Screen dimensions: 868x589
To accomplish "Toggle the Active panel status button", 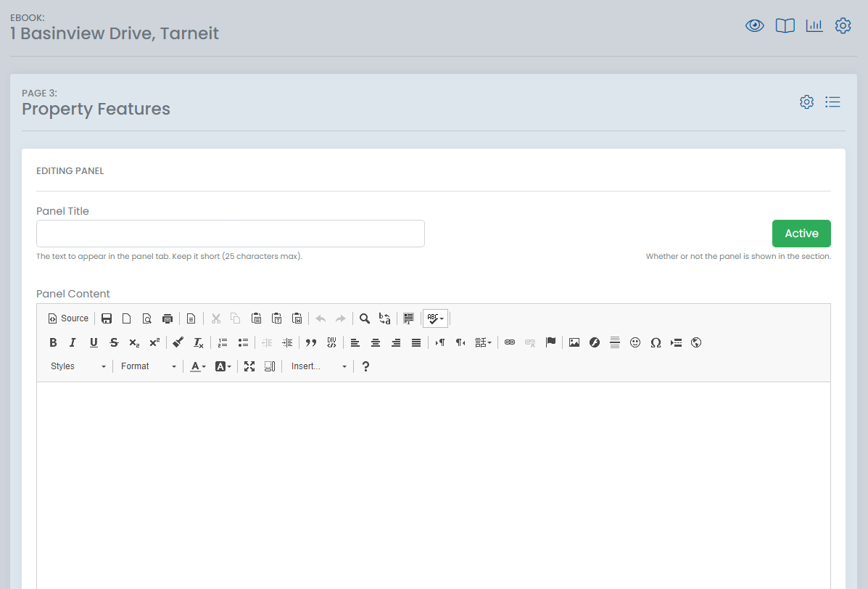I will pyautogui.click(x=801, y=234).
